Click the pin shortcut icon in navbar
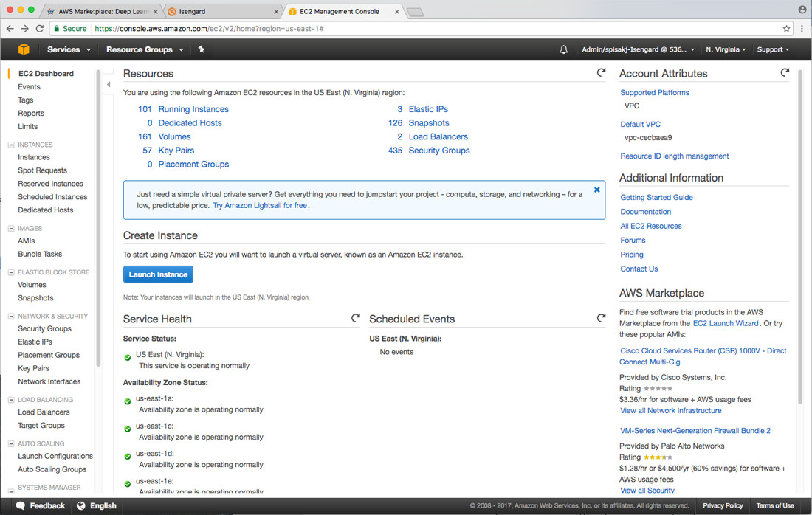This screenshot has height=515, width=812. [202, 49]
